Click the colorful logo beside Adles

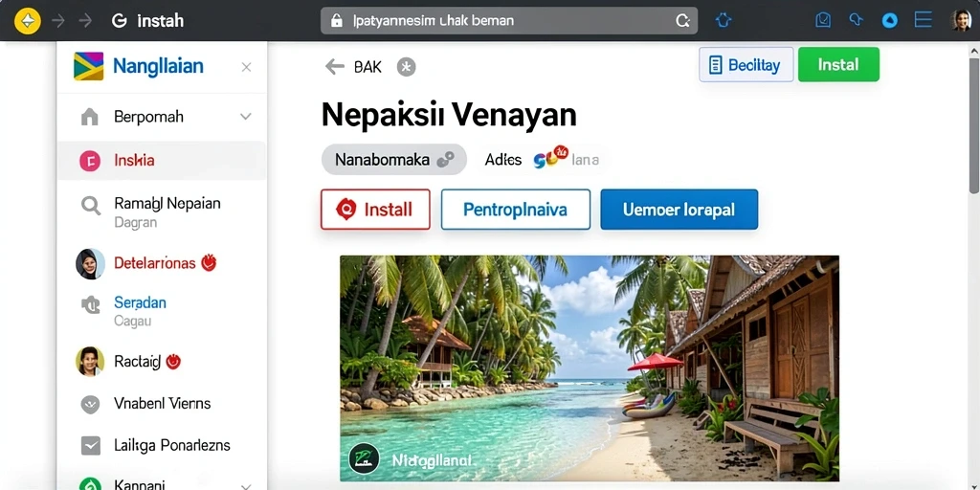[x=550, y=158]
